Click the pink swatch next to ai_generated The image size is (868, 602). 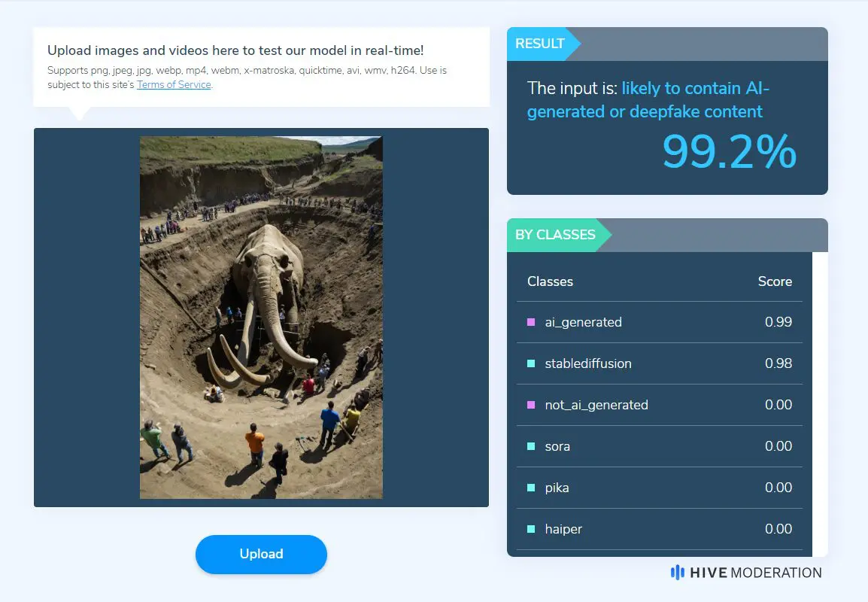pyautogui.click(x=531, y=322)
